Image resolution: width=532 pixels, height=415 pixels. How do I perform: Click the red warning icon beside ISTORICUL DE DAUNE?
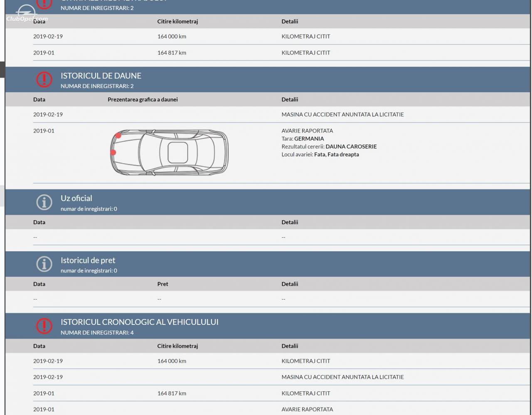click(x=44, y=79)
